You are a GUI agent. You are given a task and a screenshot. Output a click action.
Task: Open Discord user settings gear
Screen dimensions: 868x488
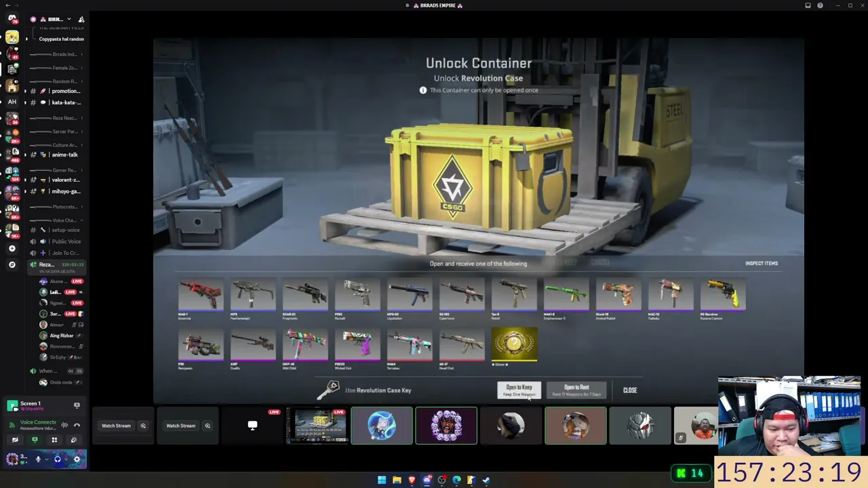pyautogui.click(x=77, y=459)
